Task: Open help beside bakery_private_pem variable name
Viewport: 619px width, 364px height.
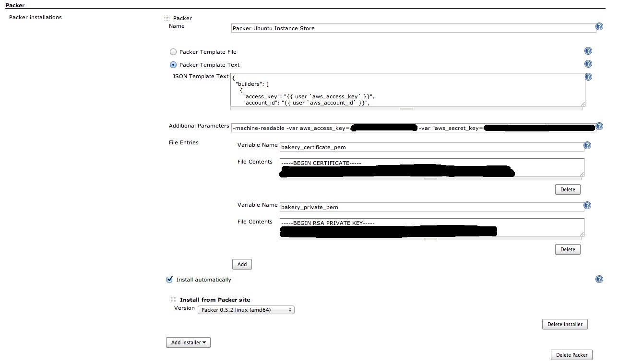Action: point(587,205)
